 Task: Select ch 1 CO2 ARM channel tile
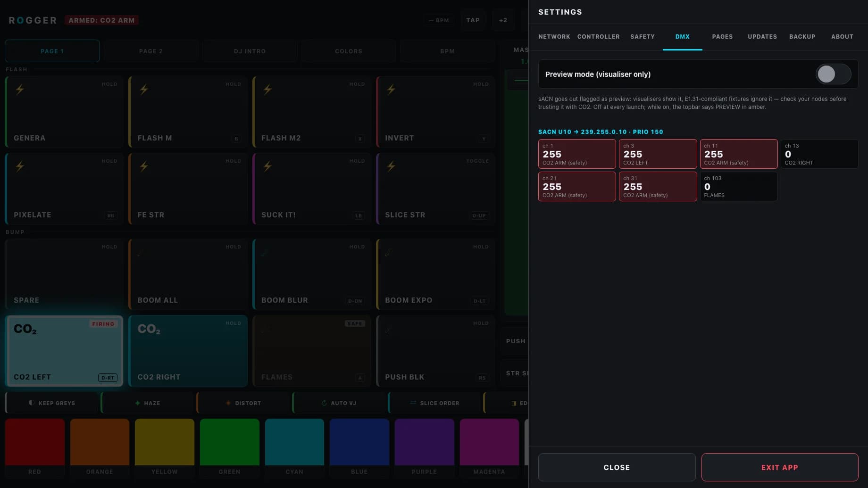[x=577, y=154]
